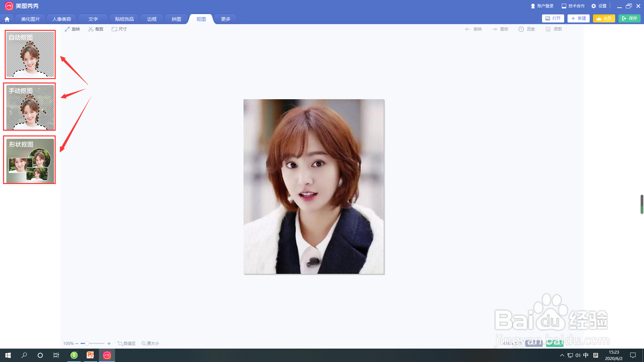Open PowerPoint from the taskbar
Viewport: 644px width, 362px height.
tap(90, 355)
